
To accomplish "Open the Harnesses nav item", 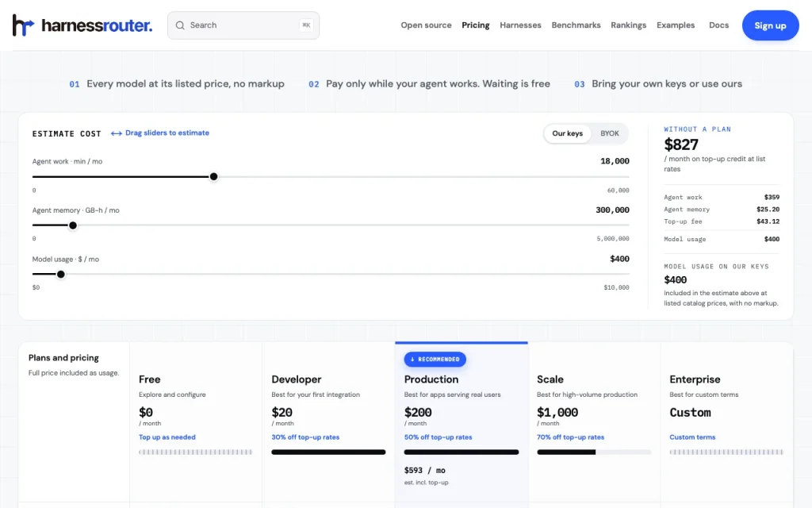I will click(x=520, y=25).
